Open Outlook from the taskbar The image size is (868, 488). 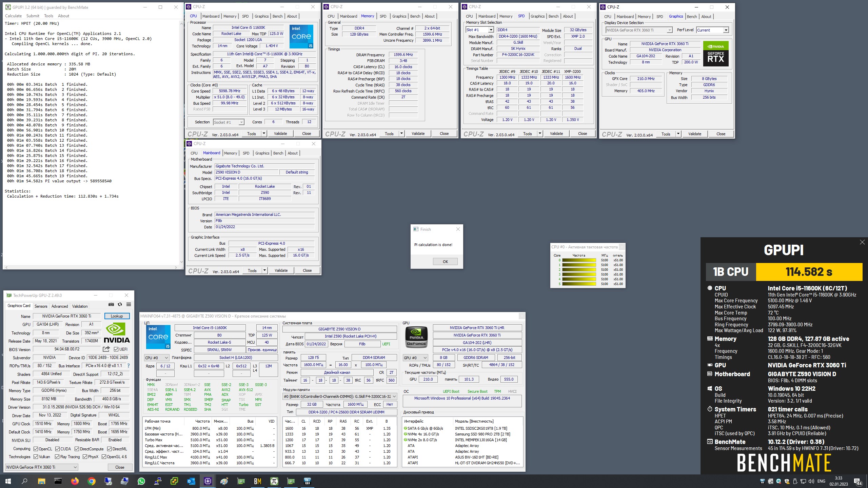click(x=191, y=481)
